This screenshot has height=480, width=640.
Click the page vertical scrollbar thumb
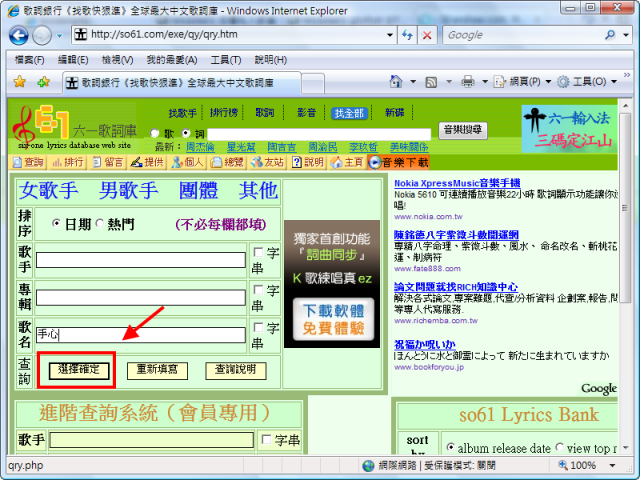625,208
